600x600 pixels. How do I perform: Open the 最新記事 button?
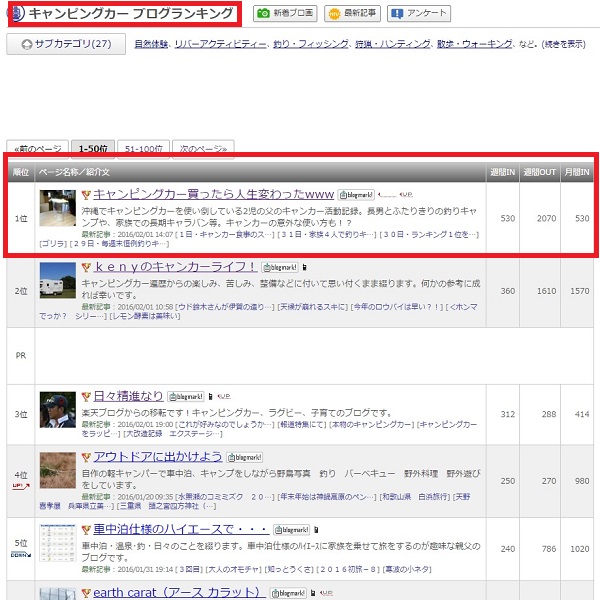(352, 14)
